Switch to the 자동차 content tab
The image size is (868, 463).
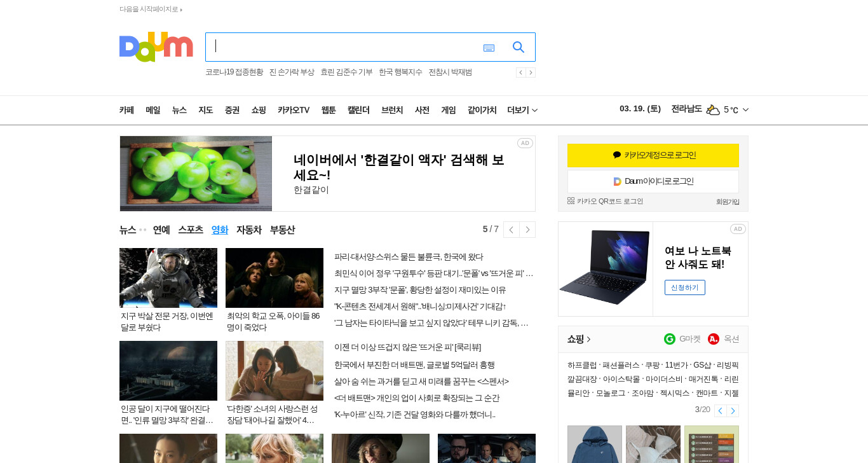tap(249, 230)
